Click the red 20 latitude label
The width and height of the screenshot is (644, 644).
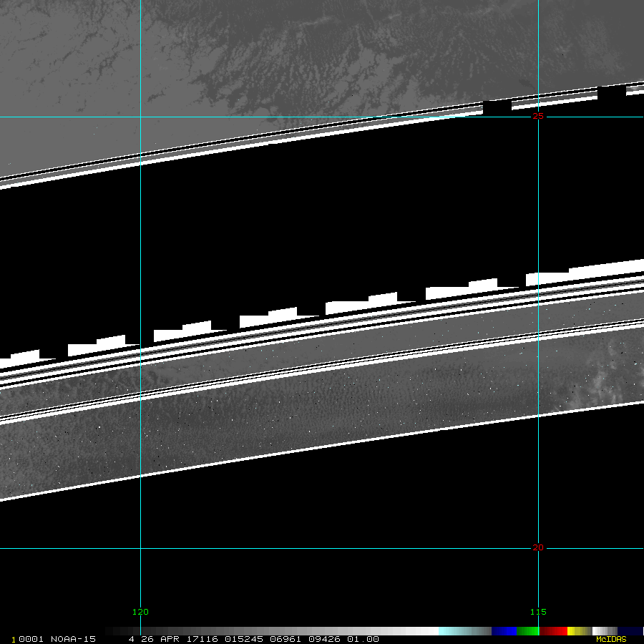538,547
